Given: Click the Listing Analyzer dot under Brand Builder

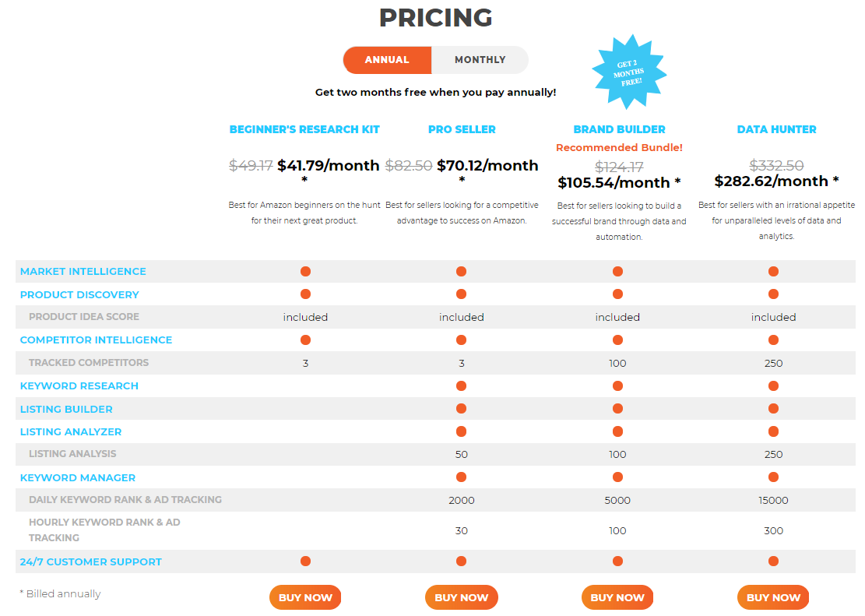Looking at the screenshot, I should tap(617, 431).
